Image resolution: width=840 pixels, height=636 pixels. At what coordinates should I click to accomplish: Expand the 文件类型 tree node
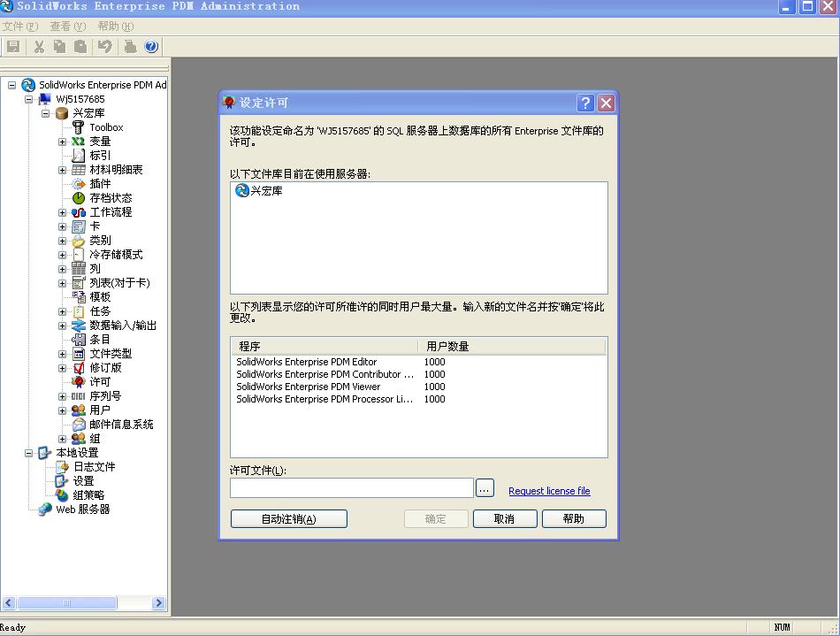point(62,354)
